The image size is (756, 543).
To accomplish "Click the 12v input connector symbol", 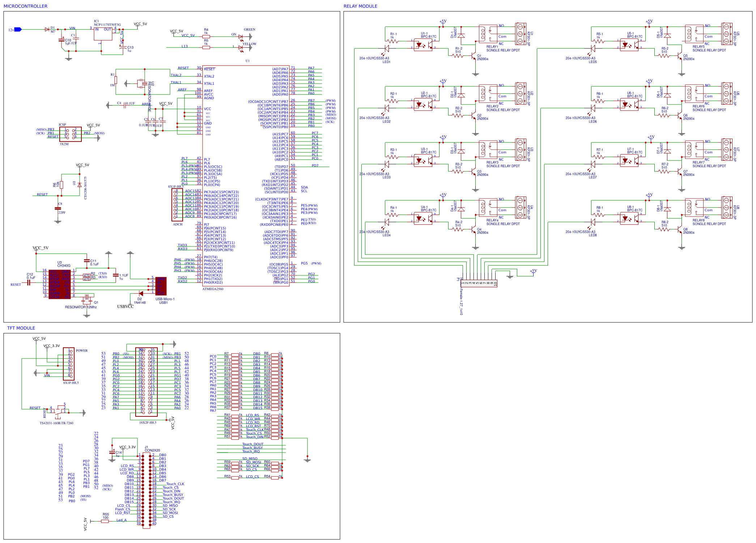I will pyautogui.click(x=18, y=29).
